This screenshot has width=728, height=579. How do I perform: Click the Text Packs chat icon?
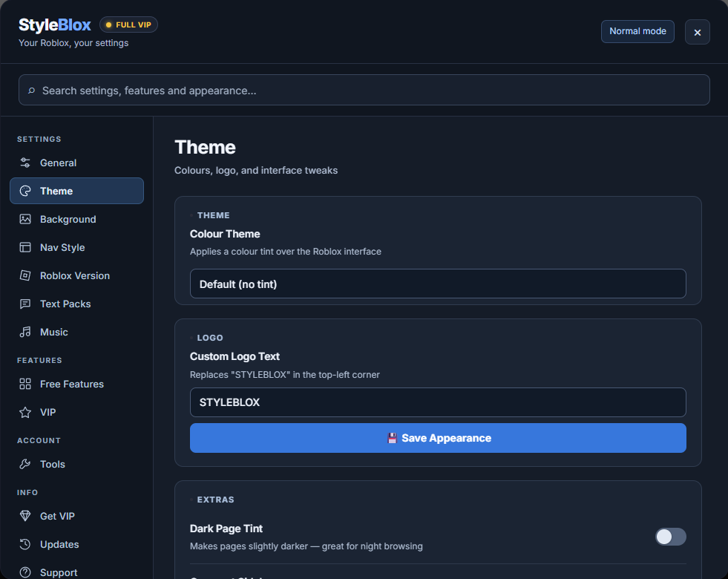[25, 304]
